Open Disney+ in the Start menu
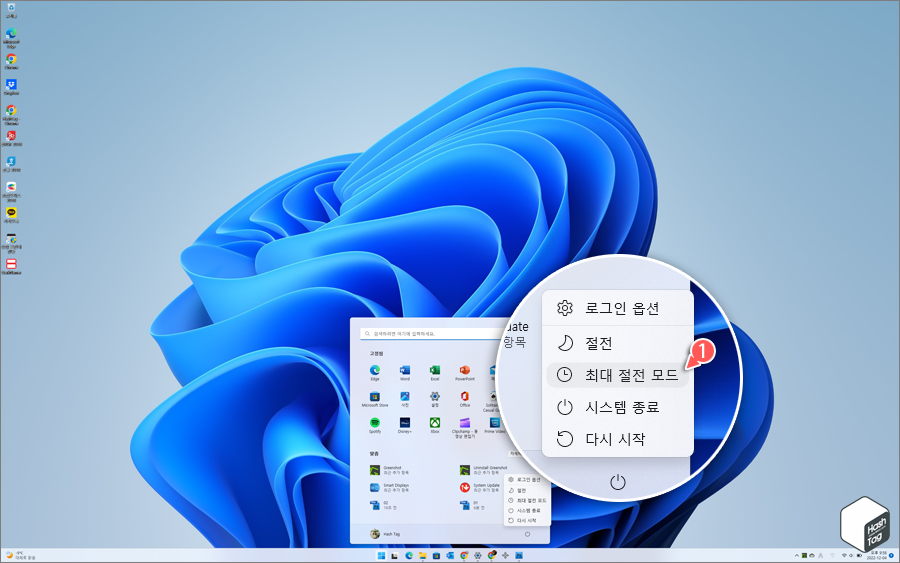This screenshot has height=563, width=900. 405,425
